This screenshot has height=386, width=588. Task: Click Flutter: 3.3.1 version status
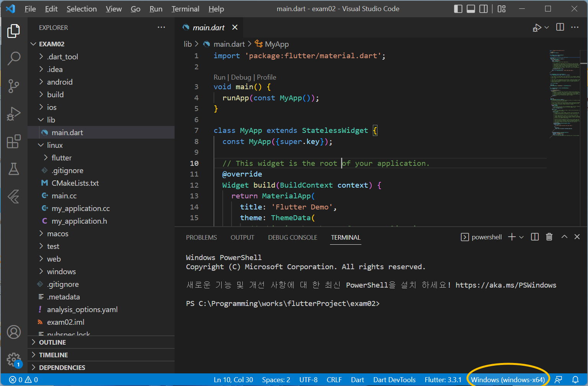point(443,380)
